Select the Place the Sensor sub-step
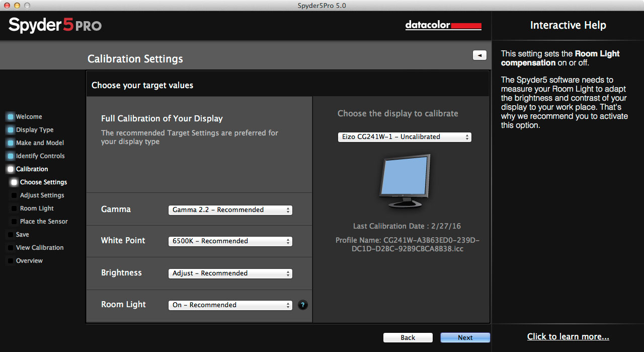 pyautogui.click(x=44, y=222)
